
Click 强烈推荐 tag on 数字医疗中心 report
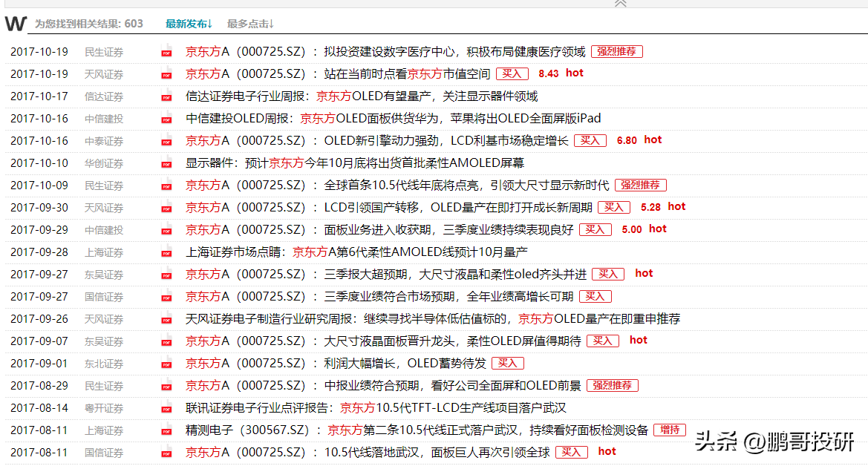(617, 51)
